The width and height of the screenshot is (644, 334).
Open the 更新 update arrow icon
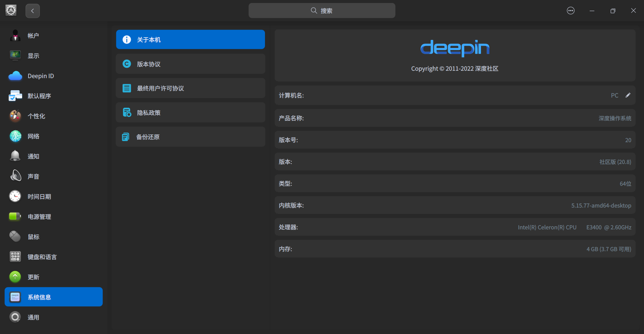[x=15, y=277]
